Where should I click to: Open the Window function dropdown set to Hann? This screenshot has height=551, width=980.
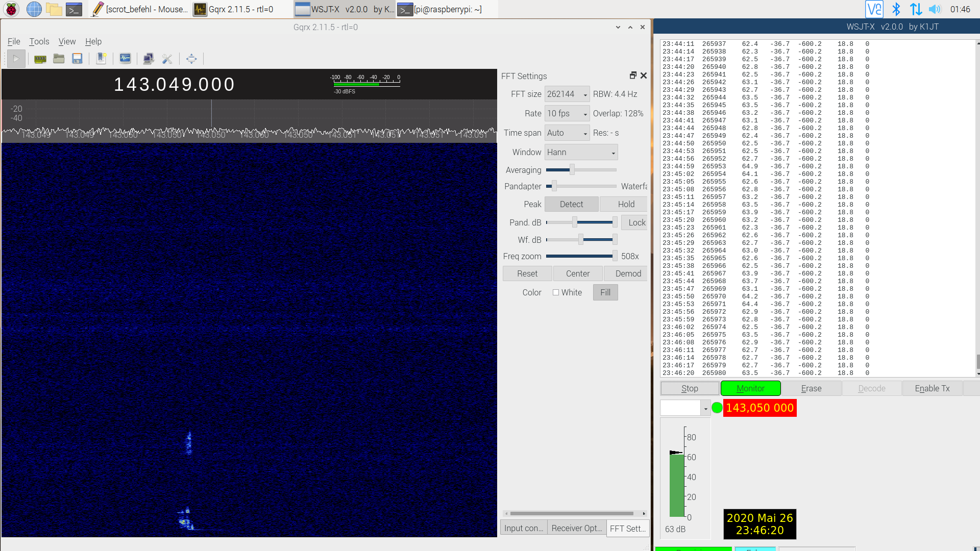(x=581, y=152)
